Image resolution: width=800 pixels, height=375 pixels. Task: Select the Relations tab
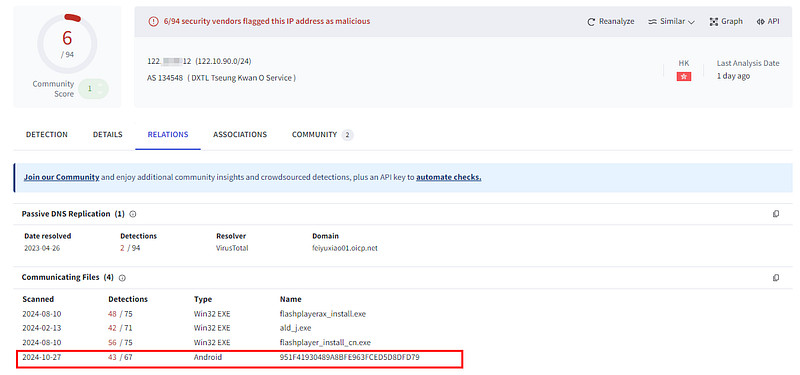coord(168,135)
